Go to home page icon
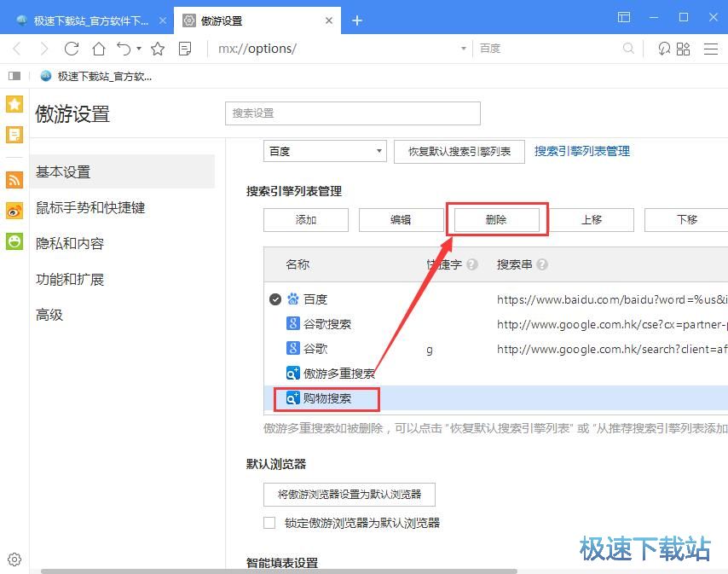Viewport: 728px width, 574px height. (98, 49)
